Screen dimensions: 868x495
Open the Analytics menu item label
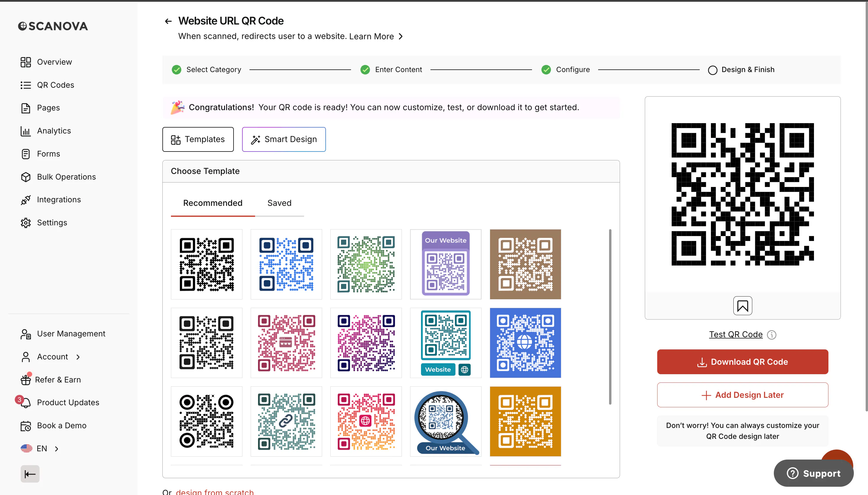(54, 131)
